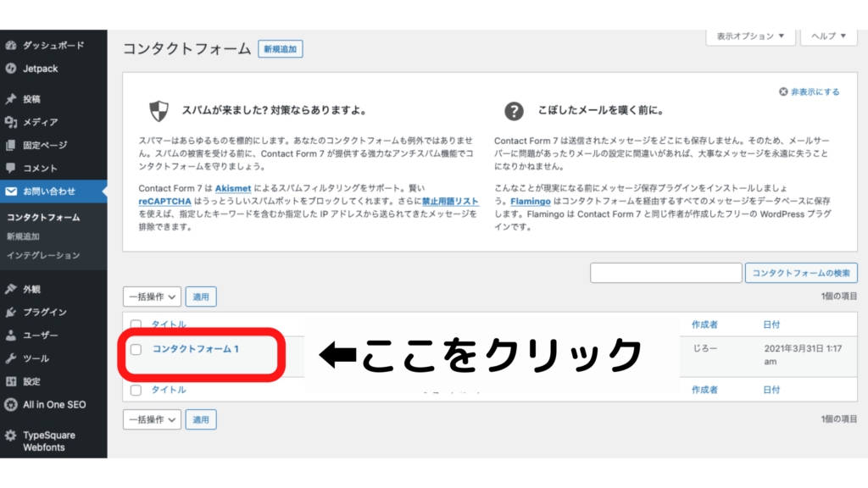Image resolution: width=868 pixels, height=488 pixels.
Task: Click the コンタクトフォームの検索 button
Action: tap(801, 273)
